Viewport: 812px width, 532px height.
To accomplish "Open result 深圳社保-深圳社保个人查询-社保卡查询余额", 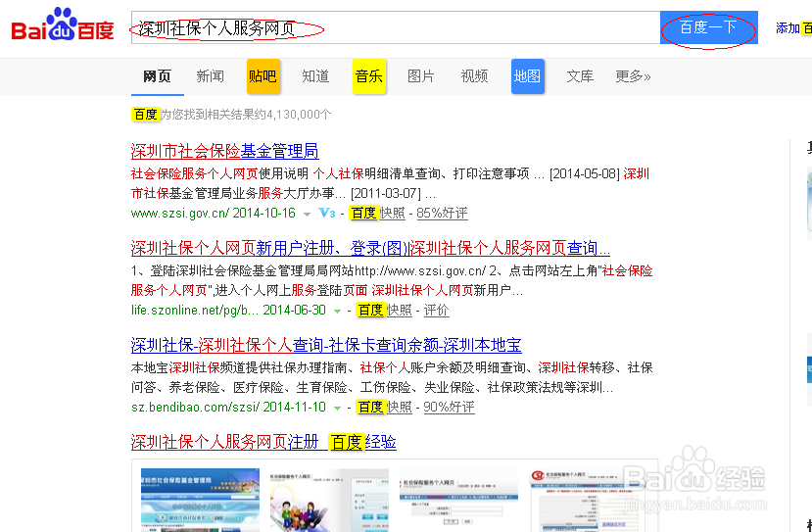I will coord(326,345).
